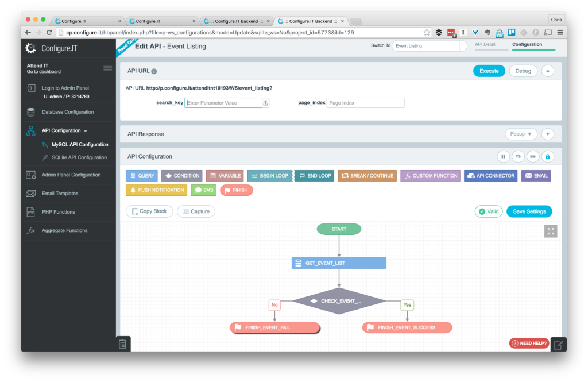The image size is (588, 382).
Task: Switch to the Configuration tab
Action: coord(527,44)
